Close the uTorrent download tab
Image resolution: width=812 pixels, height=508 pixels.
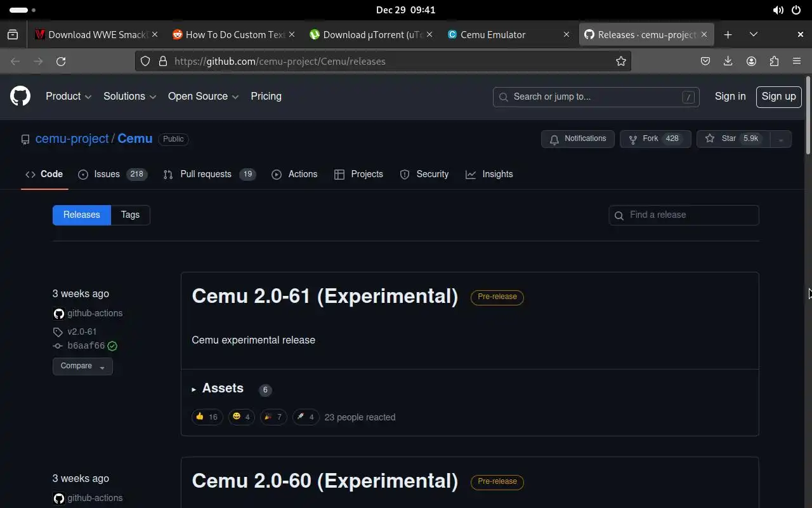429,34
